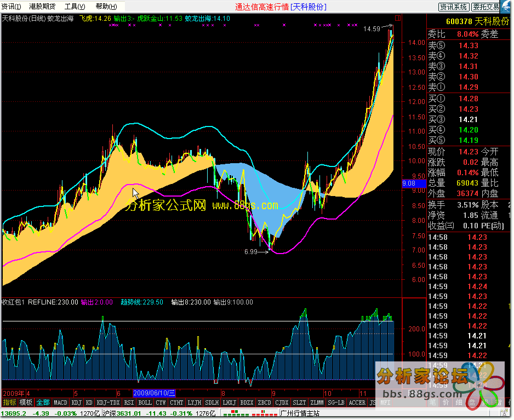
Task: Switch to the SLZT indicator tab
Action: click(x=299, y=402)
